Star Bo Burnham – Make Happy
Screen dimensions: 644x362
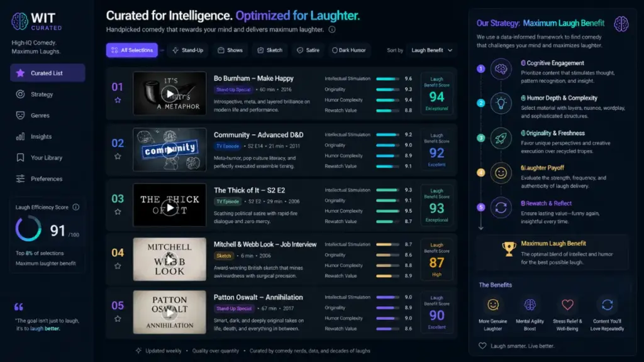click(x=118, y=100)
